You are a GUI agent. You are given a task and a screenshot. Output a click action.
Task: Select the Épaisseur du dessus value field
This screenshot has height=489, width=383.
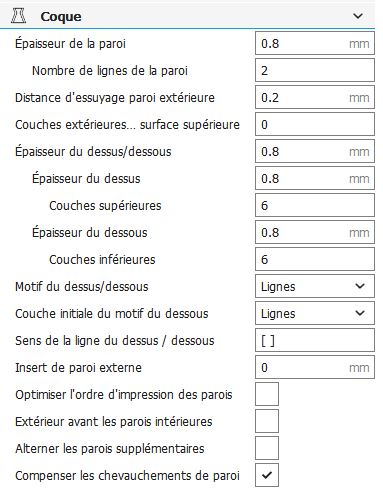315,178
